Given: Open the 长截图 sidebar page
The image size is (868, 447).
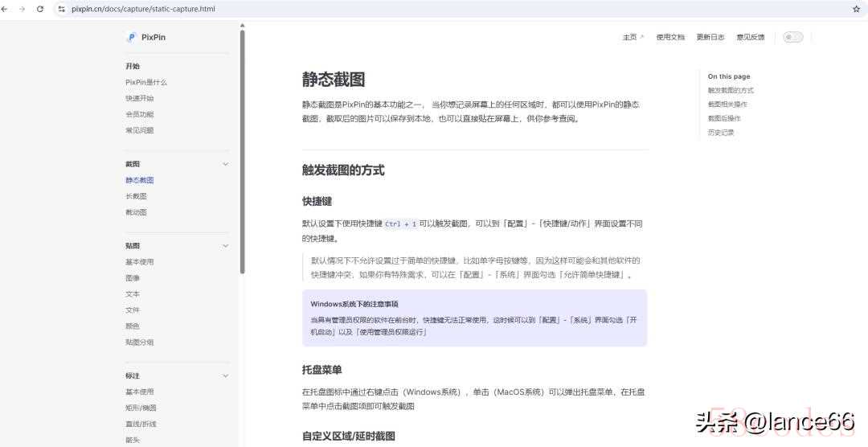Looking at the screenshot, I should [136, 196].
